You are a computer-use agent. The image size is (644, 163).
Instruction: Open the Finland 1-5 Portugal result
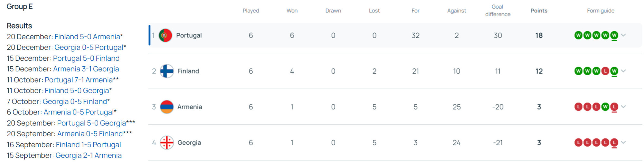(88, 145)
